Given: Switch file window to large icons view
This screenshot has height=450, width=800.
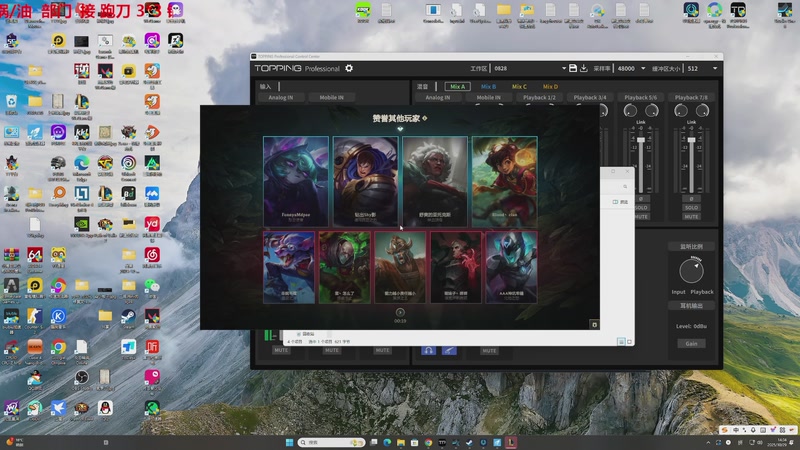Looking at the screenshot, I should click(629, 341).
